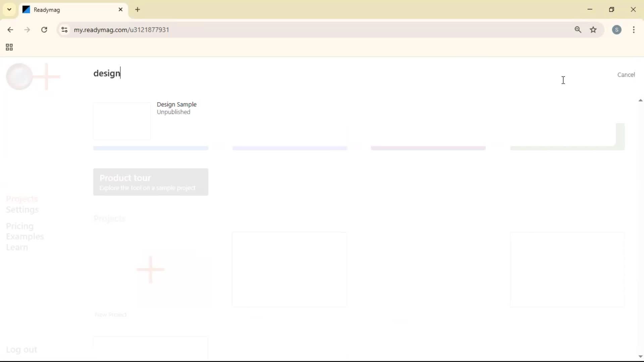Screen dimensions: 644x362
Task: Select the user avatar circle at top left
Action: tap(19, 76)
